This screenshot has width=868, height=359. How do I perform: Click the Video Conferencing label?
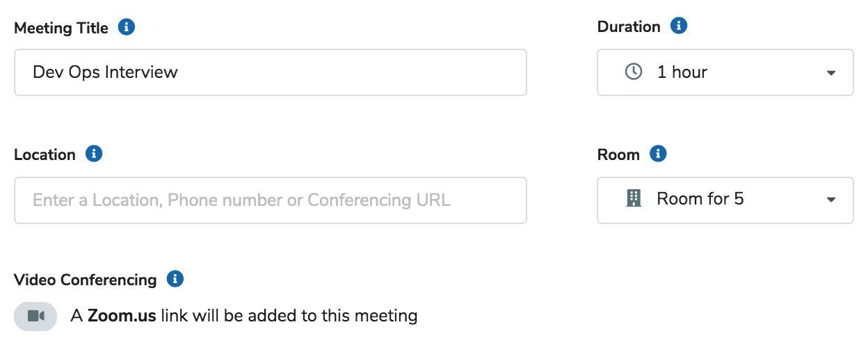point(85,280)
